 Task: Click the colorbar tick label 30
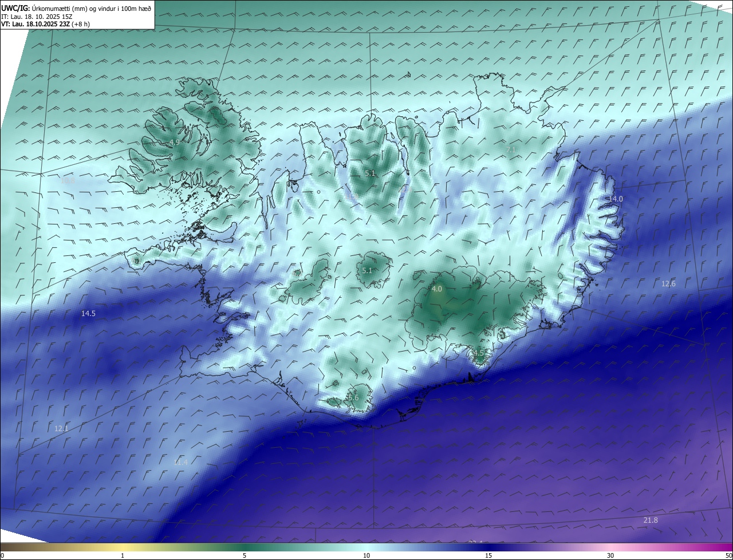(x=610, y=556)
